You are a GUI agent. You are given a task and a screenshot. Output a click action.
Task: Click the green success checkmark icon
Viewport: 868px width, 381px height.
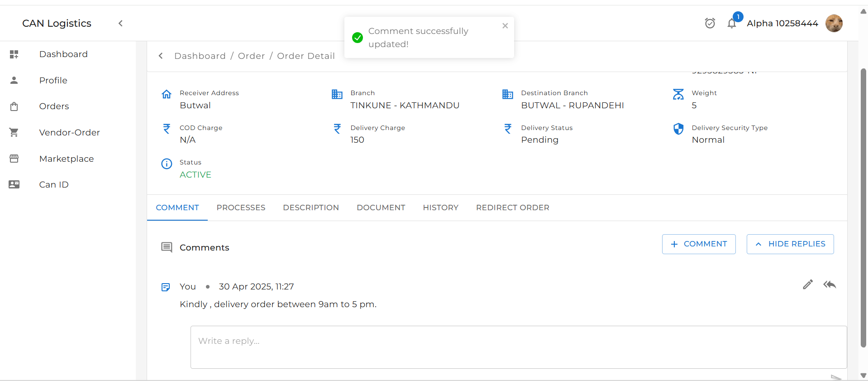pyautogui.click(x=358, y=38)
